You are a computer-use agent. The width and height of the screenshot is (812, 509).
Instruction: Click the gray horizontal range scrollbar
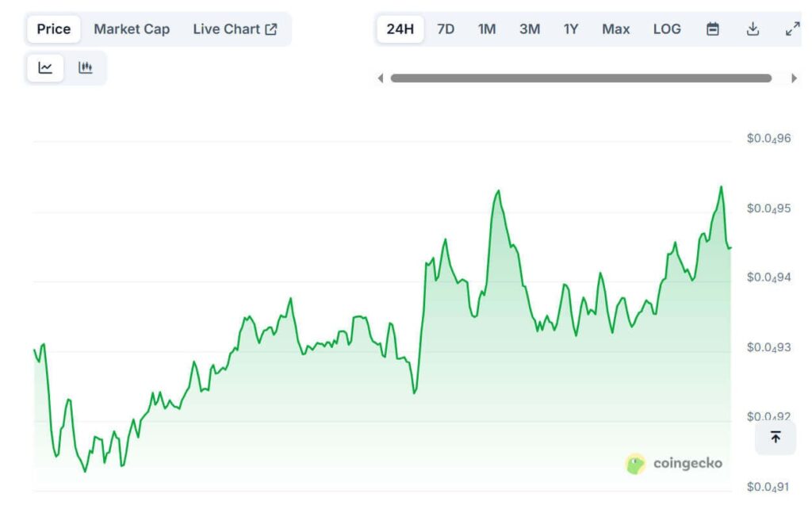pos(580,78)
